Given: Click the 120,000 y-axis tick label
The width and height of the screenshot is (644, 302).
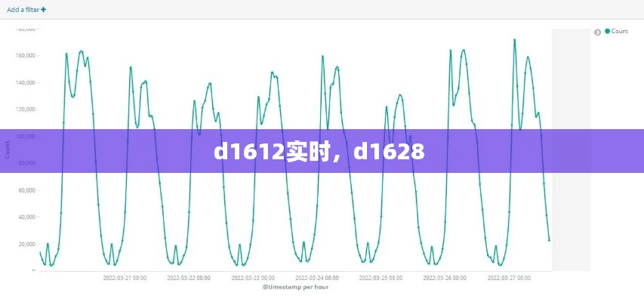Looking at the screenshot, I should tap(26, 109).
